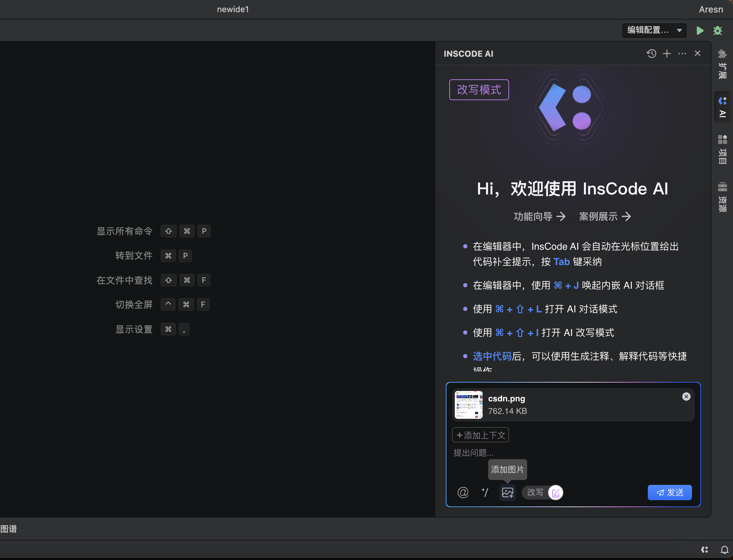Open the 图谱 panel in the bottom bar
The image size is (733, 560).
coord(8,529)
